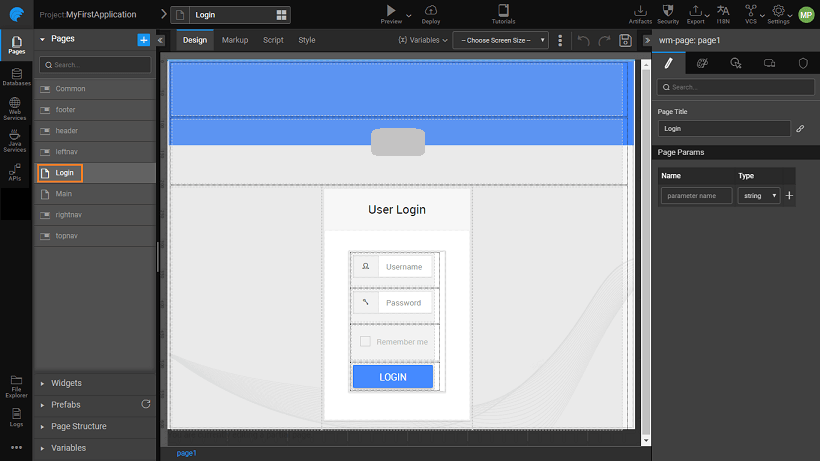820x461 pixels.
Task: Switch to the Script tab
Action: [x=273, y=40]
